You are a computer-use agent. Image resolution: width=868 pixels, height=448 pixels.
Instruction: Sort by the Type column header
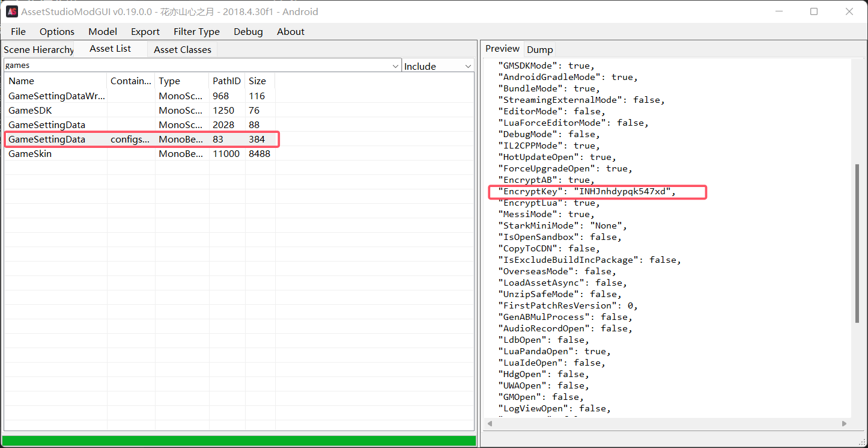pyautogui.click(x=182, y=81)
